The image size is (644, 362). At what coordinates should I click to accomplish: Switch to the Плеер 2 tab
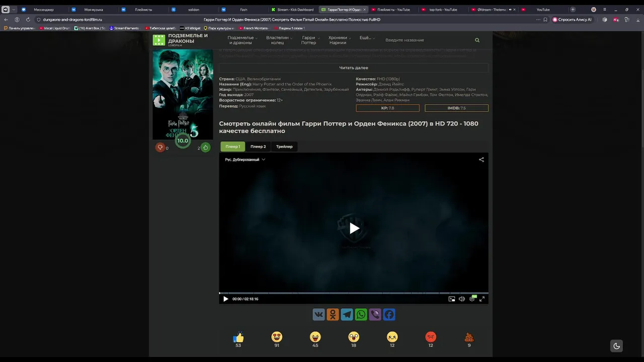click(x=258, y=146)
